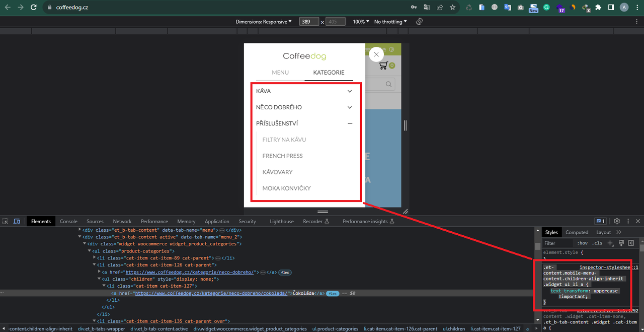The image size is (644, 332).
Task: Click the flex badge beside Čokoláda anchor
Action: 333,293
